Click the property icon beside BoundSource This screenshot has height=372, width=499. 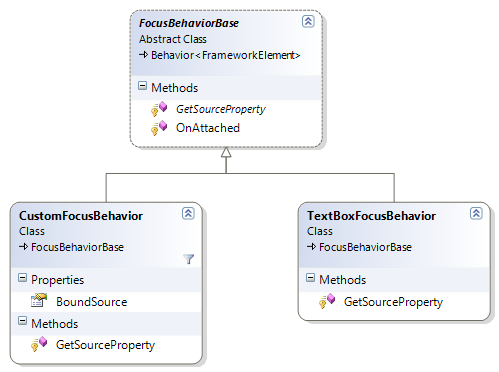[x=39, y=300]
